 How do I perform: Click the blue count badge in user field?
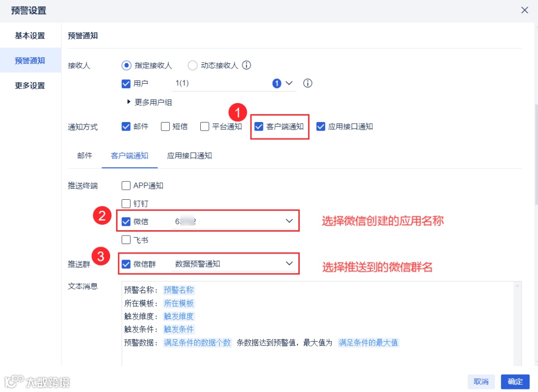[276, 83]
